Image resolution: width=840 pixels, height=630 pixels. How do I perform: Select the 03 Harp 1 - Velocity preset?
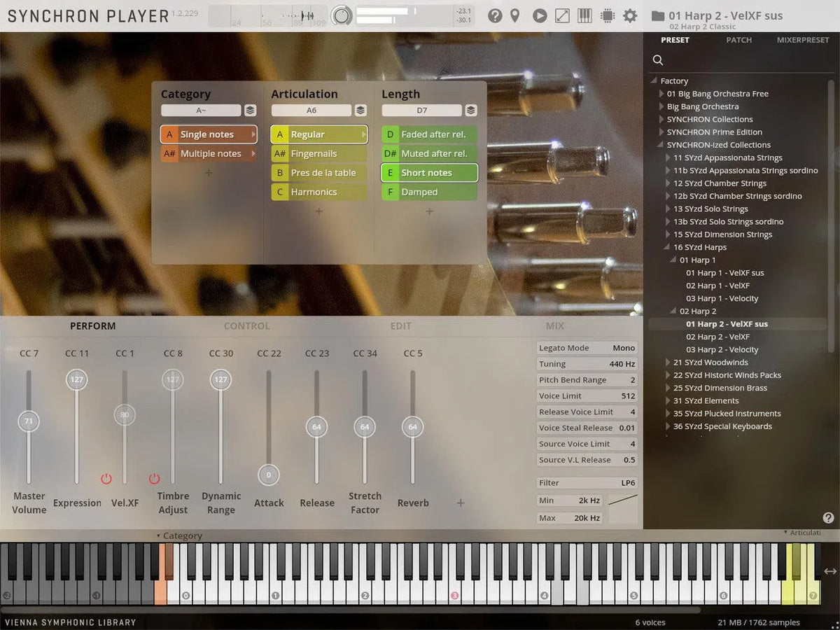[722, 298]
